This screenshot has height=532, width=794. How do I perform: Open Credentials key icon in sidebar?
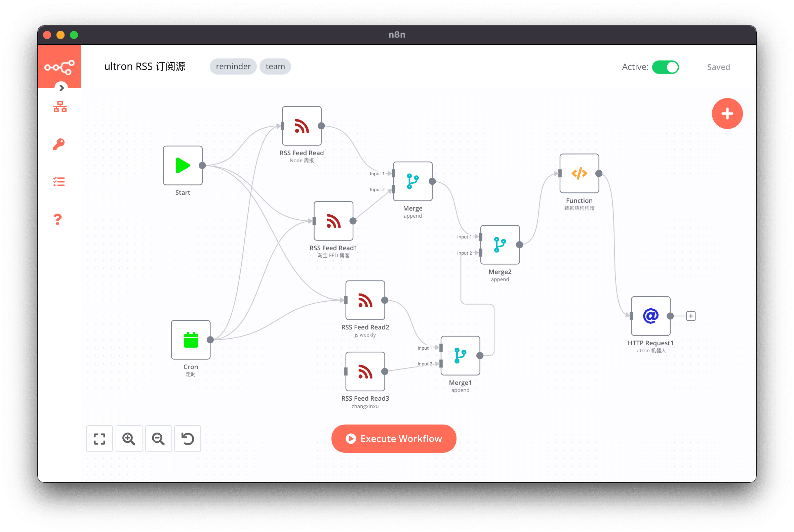59,144
